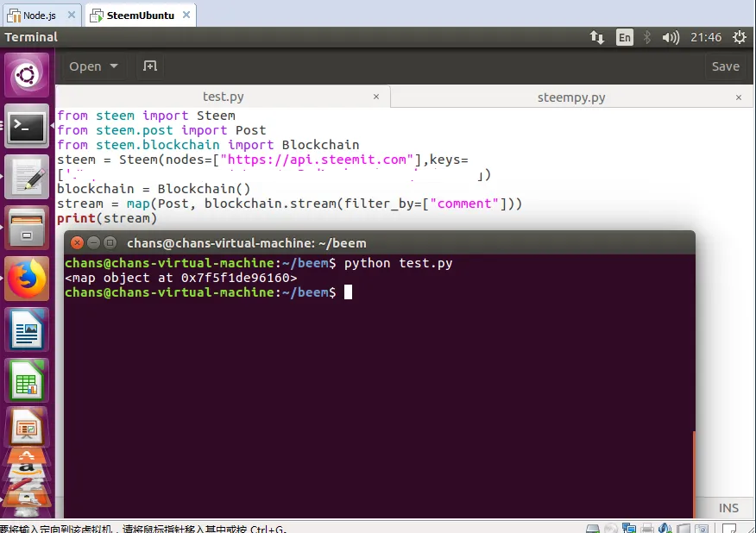The width and height of the screenshot is (756, 533).
Task: Launch the Text Editor from the dock
Action: (27, 177)
